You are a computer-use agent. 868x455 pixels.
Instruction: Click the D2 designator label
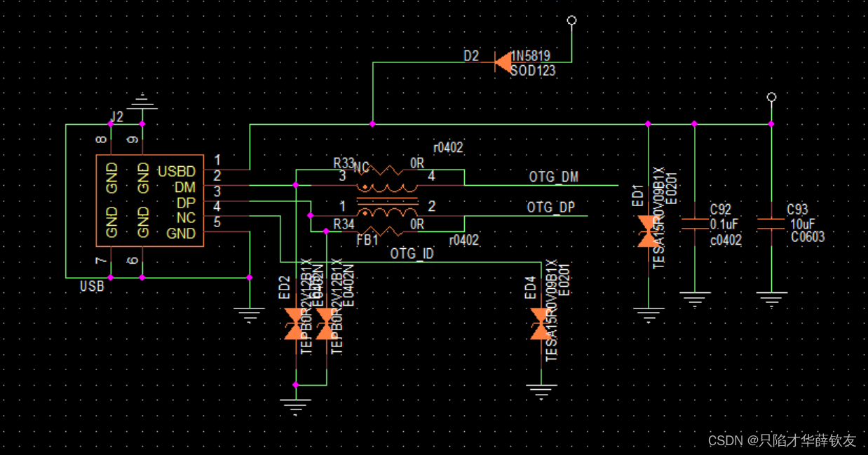pyautogui.click(x=471, y=55)
